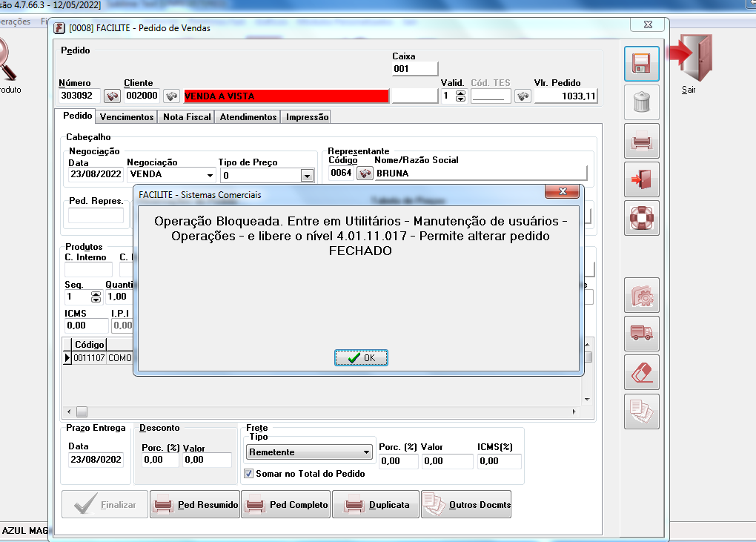The image size is (756, 542).
Task: Click the Ped. Repres. input field
Action: (x=96, y=215)
